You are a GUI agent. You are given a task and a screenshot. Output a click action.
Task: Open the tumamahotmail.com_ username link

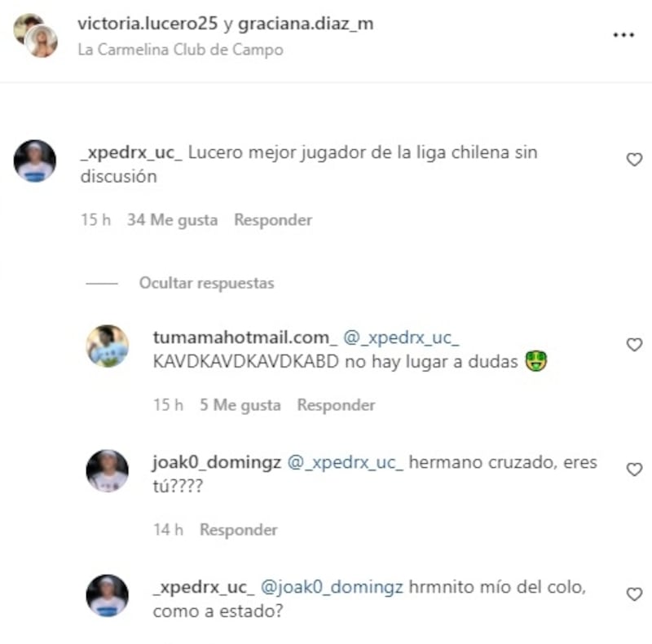point(245,337)
